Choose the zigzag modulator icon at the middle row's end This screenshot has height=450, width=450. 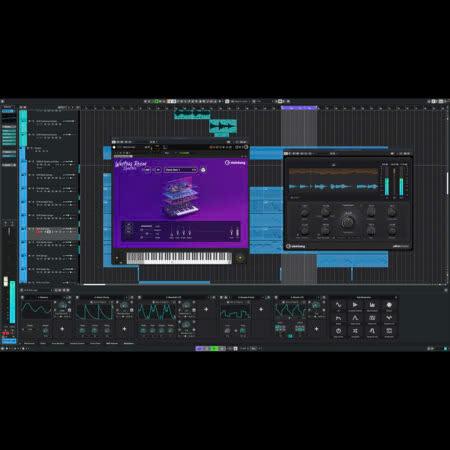click(x=389, y=318)
